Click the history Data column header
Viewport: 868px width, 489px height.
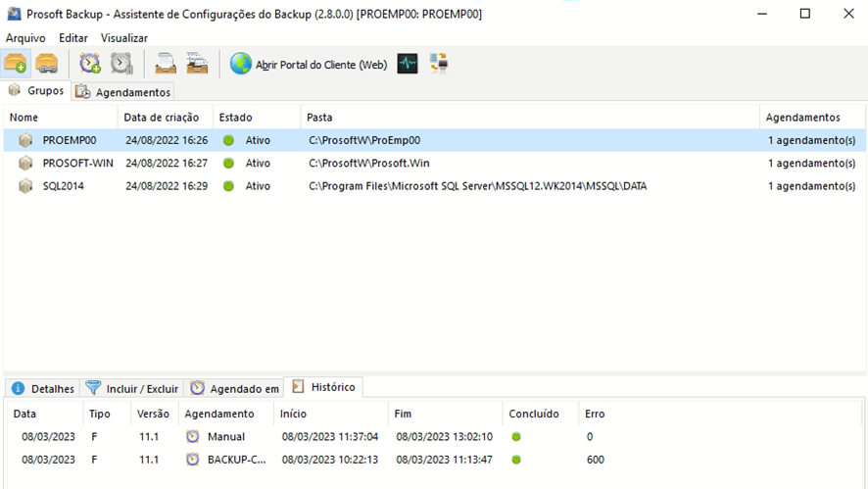point(45,414)
